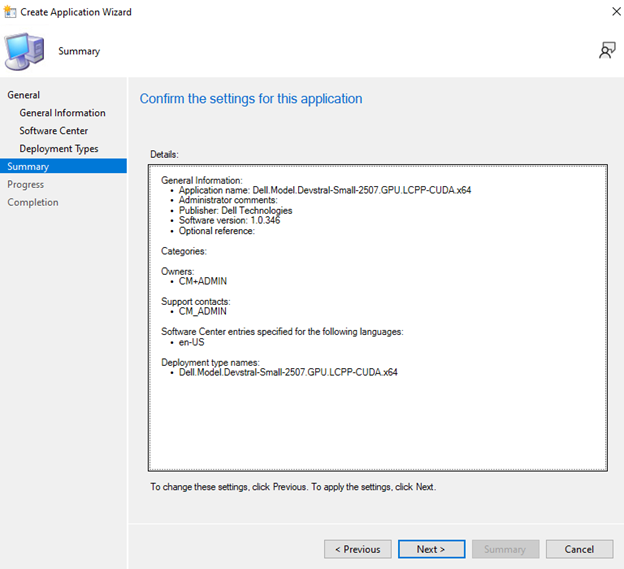This screenshot has width=624, height=569.
Task: Click the Next button
Action: [x=431, y=549]
